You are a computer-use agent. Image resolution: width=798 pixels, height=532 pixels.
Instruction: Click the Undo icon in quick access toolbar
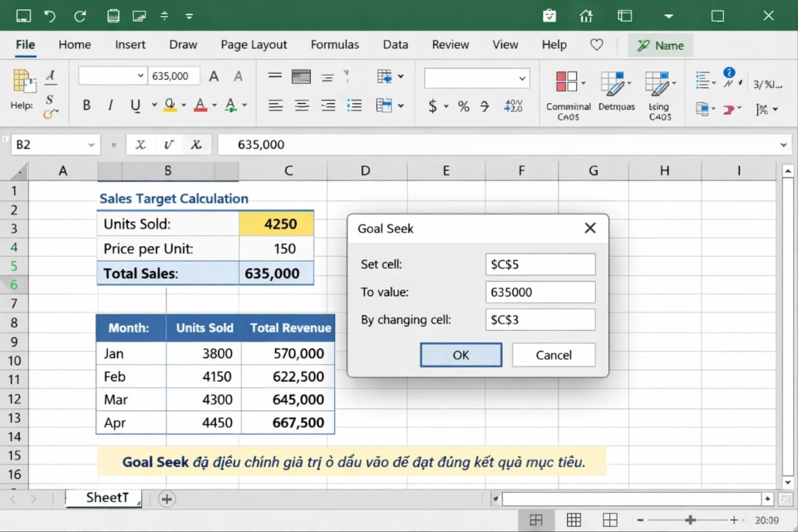[x=48, y=15]
